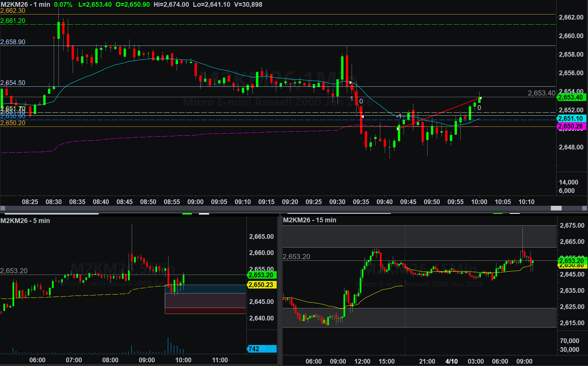This screenshot has height=366, width=588.
Task: Click the horizontal scrollbar thumb on 1 min chart
Action: pos(556,208)
